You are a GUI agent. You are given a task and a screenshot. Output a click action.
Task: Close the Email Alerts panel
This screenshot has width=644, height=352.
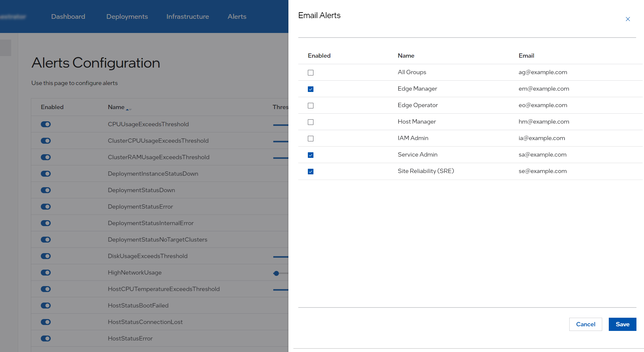tap(628, 19)
